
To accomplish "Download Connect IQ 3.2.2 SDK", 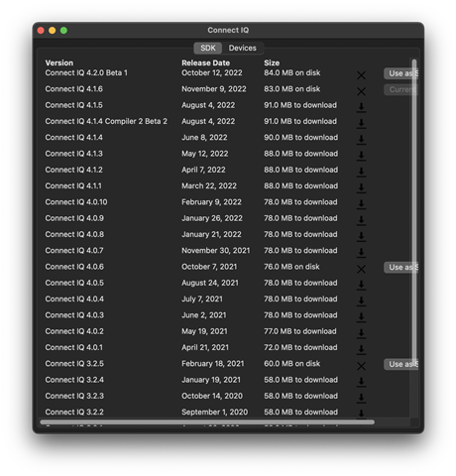I will point(361,414).
